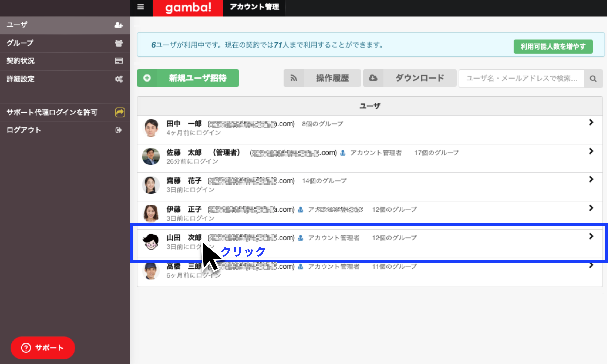Open the ユーザ sidebar menu item
Screen dimensions: 608x364
(65, 25)
